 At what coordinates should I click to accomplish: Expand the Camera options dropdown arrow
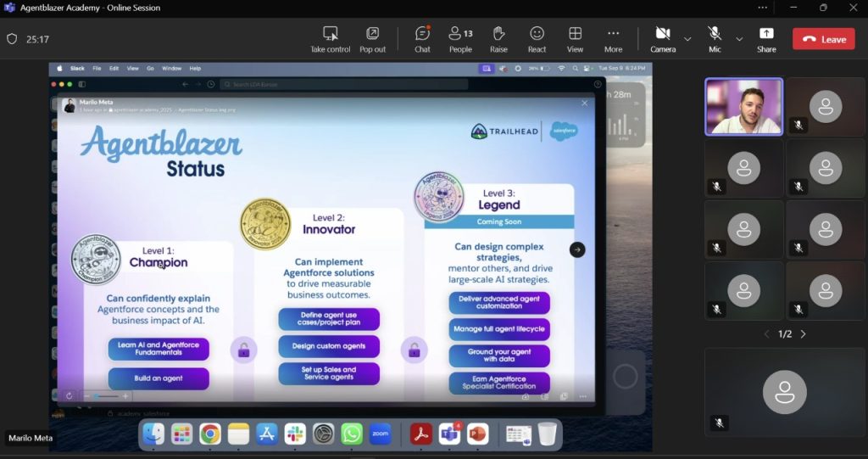pyautogui.click(x=687, y=39)
